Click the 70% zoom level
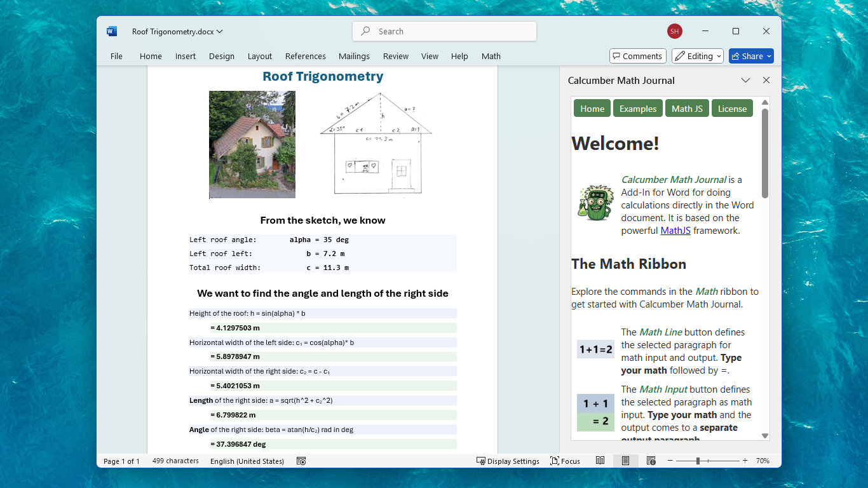This screenshot has height=488, width=868. (x=763, y=461)
